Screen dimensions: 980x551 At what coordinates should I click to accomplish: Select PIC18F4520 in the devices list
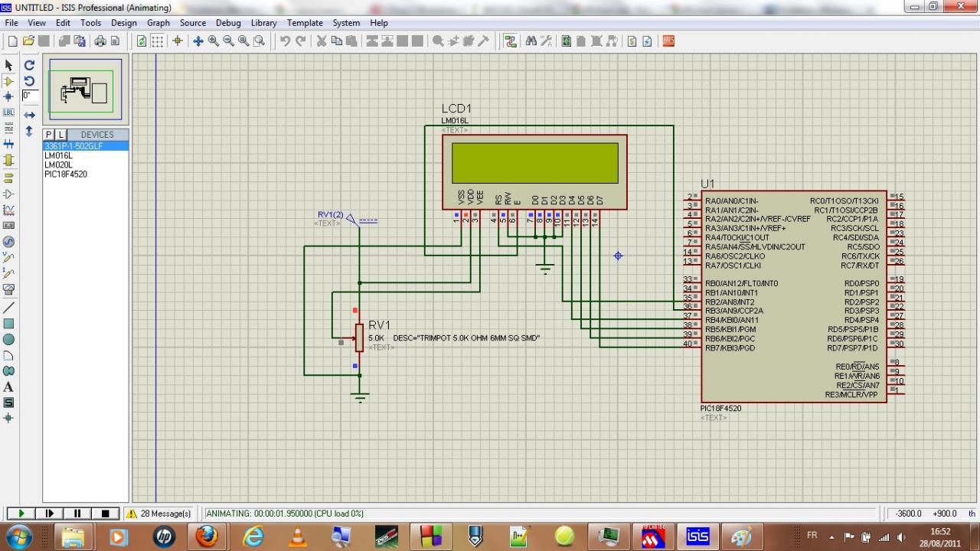point(66,174)
